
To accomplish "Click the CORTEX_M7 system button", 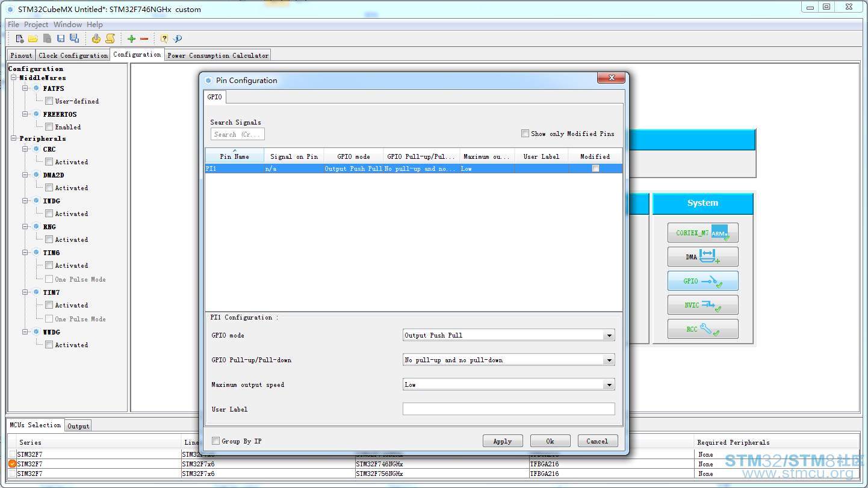I will pos(702,233).
